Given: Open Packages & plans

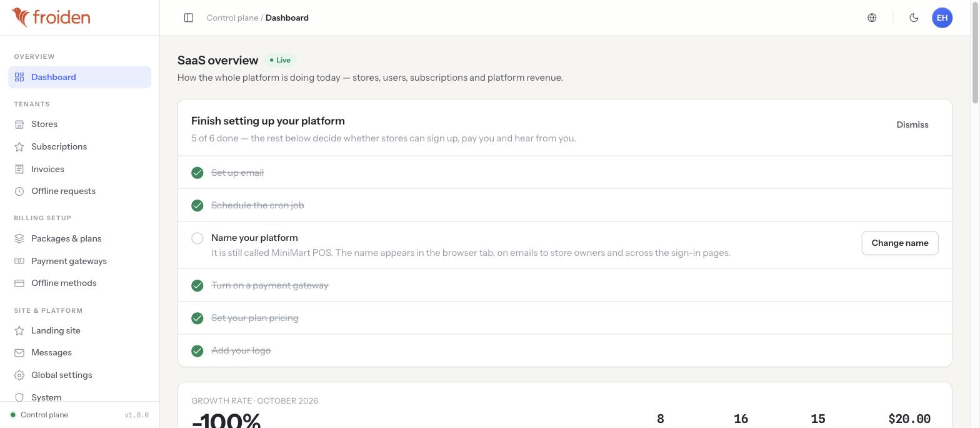Looking at the screenshot, I should 79,238.
